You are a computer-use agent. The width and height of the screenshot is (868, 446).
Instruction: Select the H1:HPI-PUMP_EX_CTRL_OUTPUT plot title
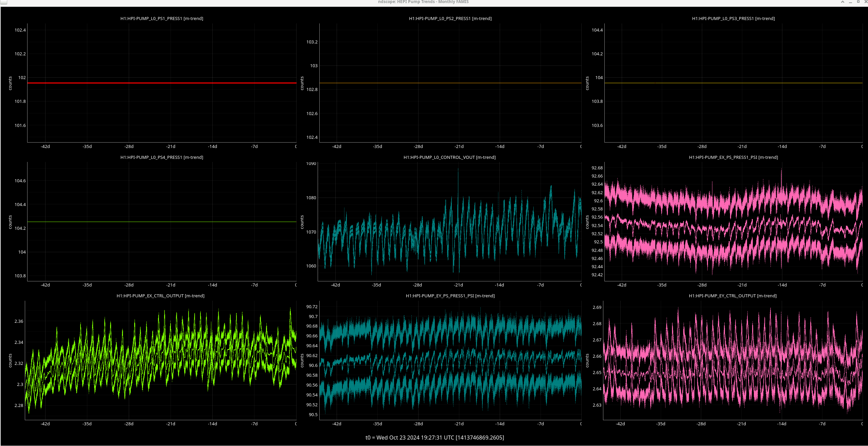pos(160,296)
